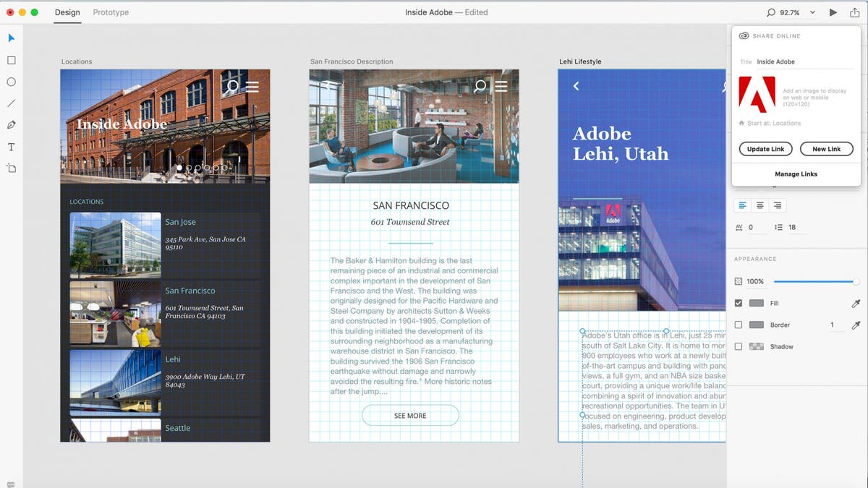Select the Pen tool
This screenshot has height=488, width=868.
pyautogui.click(x=11, y=124)
